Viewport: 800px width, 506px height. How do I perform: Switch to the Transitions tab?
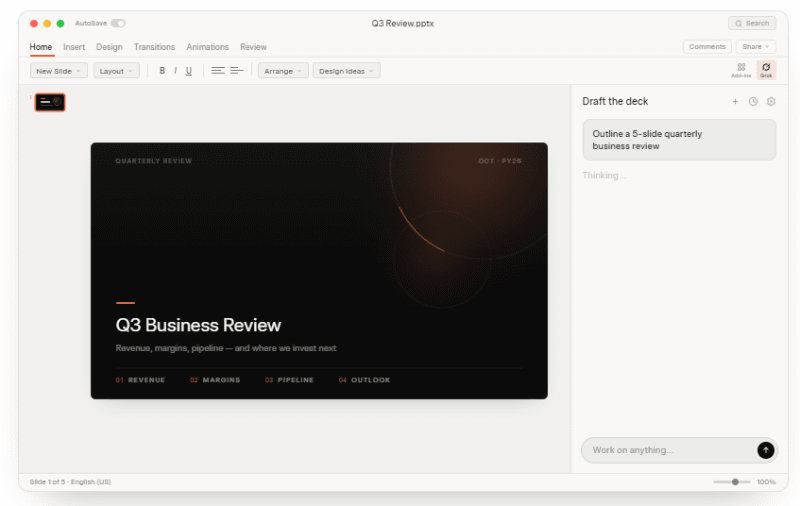154,47
